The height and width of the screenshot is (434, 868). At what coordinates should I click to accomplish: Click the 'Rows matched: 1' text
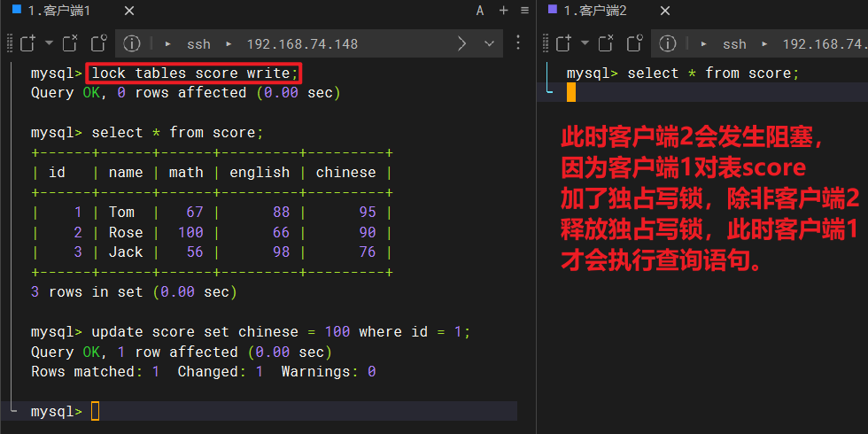96,372
